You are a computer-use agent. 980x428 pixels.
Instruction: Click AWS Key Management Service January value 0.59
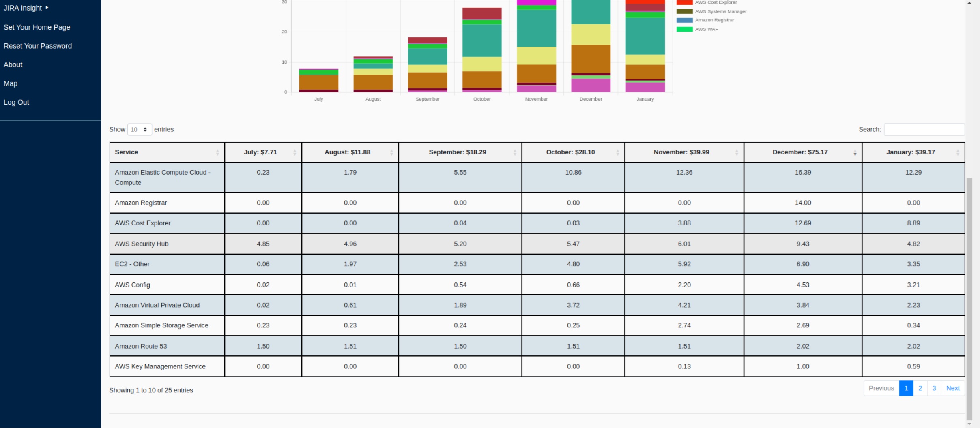(913, 366)
